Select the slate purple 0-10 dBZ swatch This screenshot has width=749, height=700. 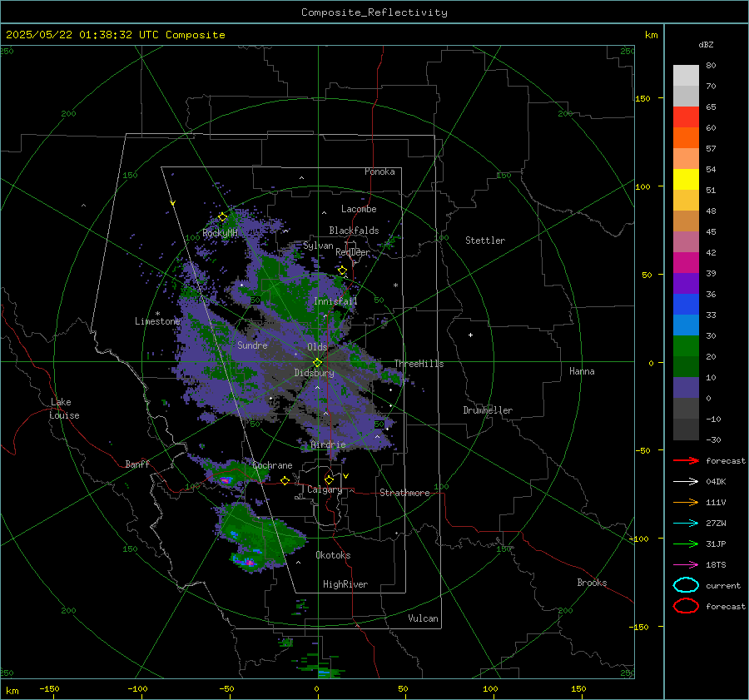[x=686, y=388]
